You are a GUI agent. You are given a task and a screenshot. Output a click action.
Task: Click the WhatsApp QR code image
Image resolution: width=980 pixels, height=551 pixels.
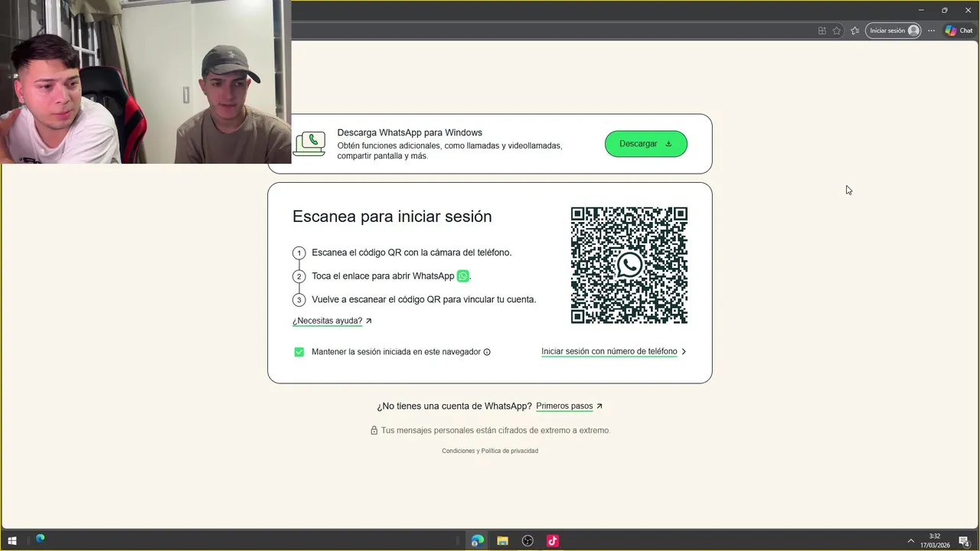coord(629,266)
